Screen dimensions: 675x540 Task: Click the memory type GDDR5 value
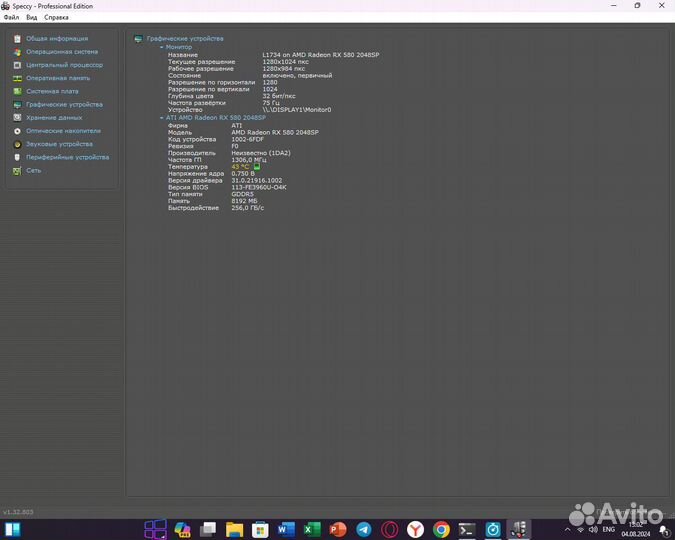coord(242,194)
